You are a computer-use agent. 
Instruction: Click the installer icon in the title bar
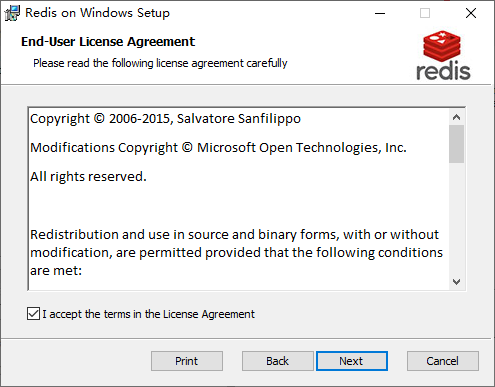(12, 13)
